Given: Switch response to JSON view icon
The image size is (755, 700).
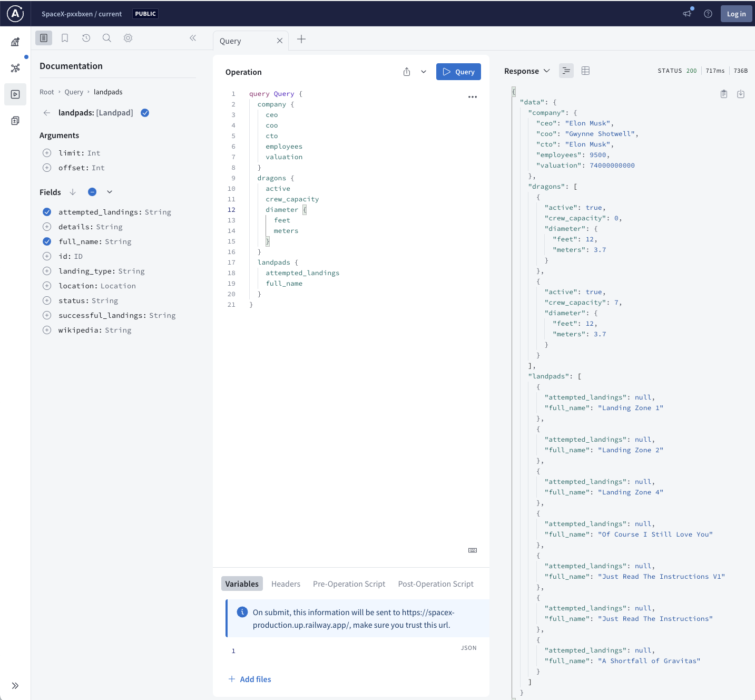Looking at the screenshot, I should (x=566, y=71).
